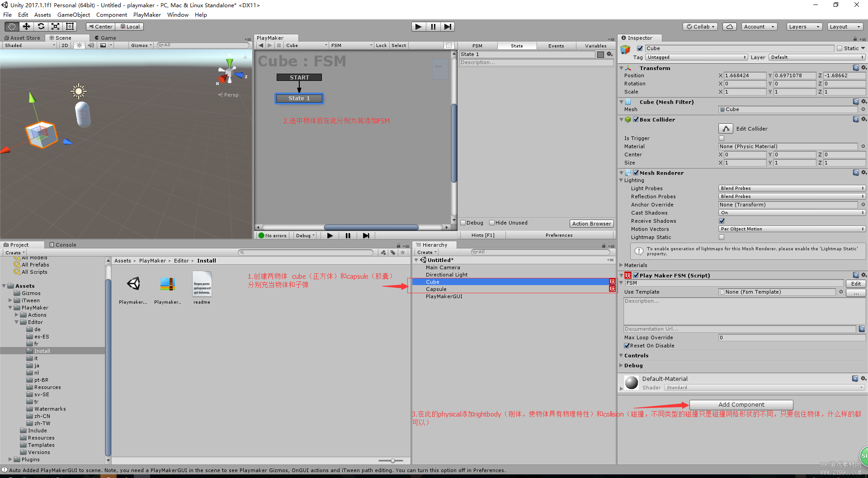Toggle the Reset On Disable checkbox

pos(627,346)
